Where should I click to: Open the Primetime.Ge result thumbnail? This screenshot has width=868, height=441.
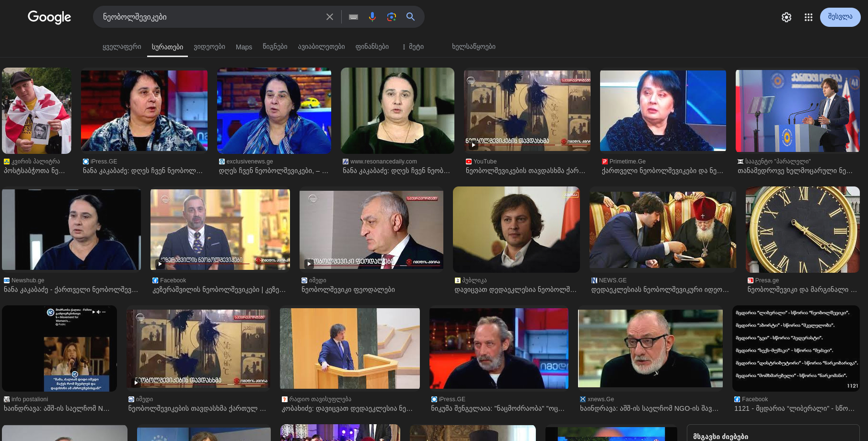(x=663, y=111)
